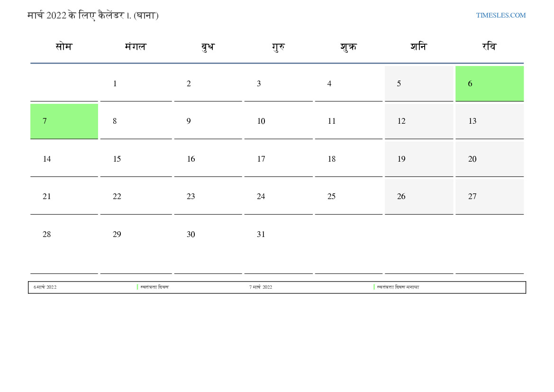This screenshot has width=554, height=392.
Task: Click the मंगल weekday header
Action: pyautogui.click(x=136, y=46)
